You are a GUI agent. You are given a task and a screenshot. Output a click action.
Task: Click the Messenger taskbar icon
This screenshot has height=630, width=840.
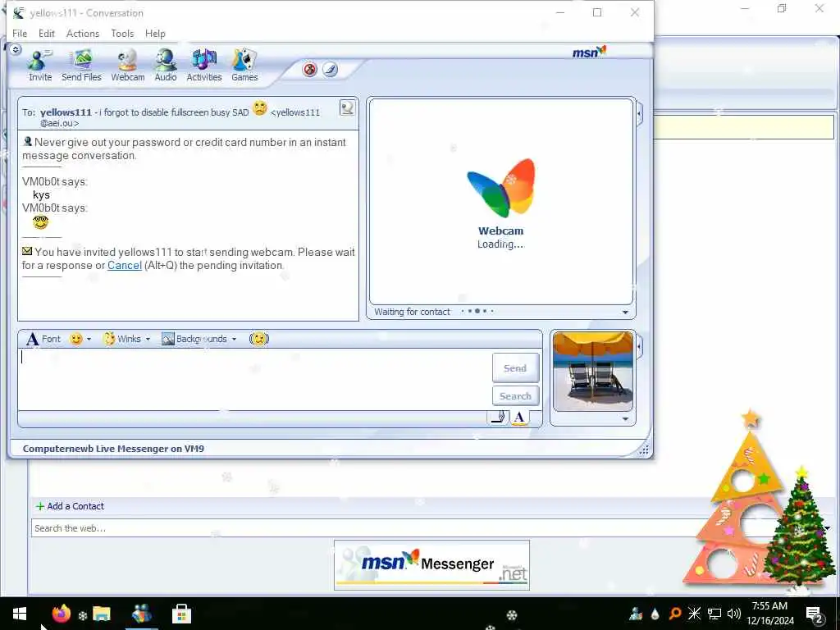141,614
